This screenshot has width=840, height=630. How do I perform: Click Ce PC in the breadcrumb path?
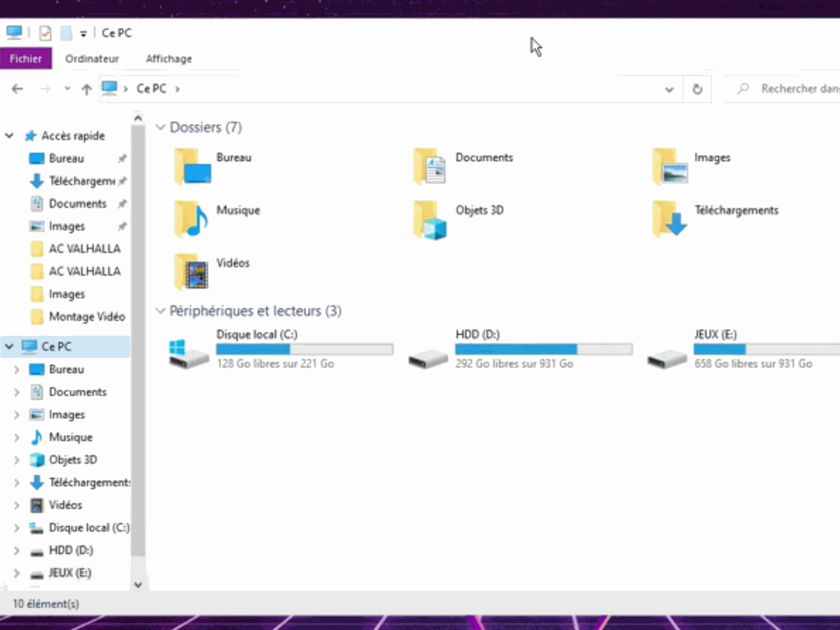[151, 88]
